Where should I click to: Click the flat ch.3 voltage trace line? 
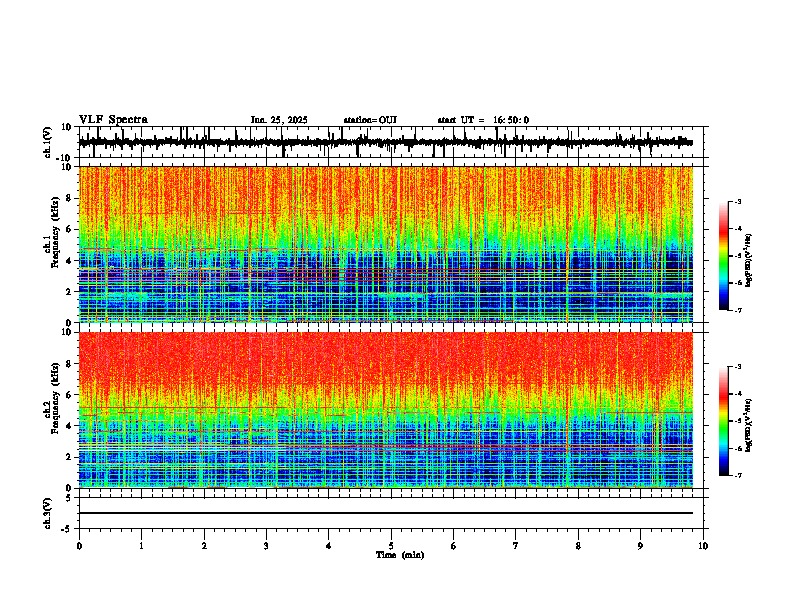(386, 513)
